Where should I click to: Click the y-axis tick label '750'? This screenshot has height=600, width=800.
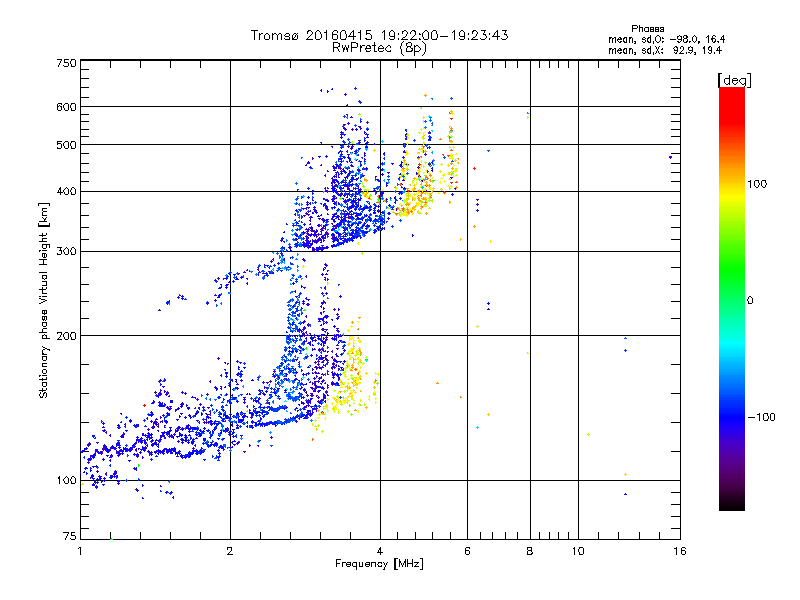tap(66, 63)
